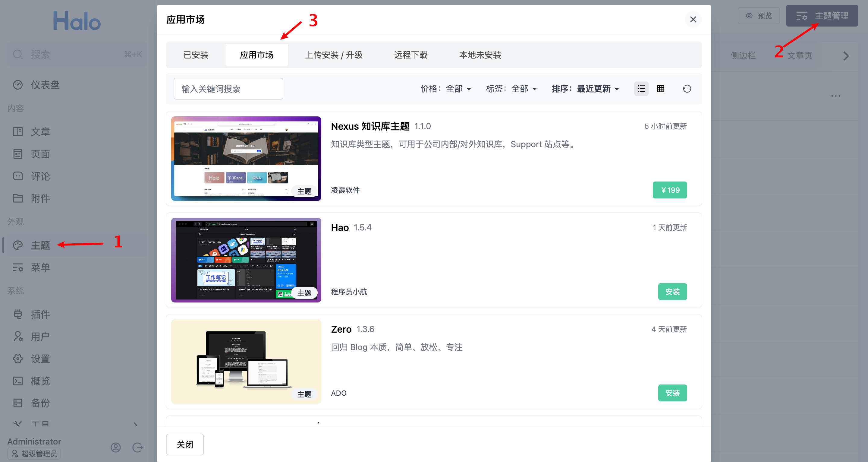Open the 排序 sort order dropdown

585,89
